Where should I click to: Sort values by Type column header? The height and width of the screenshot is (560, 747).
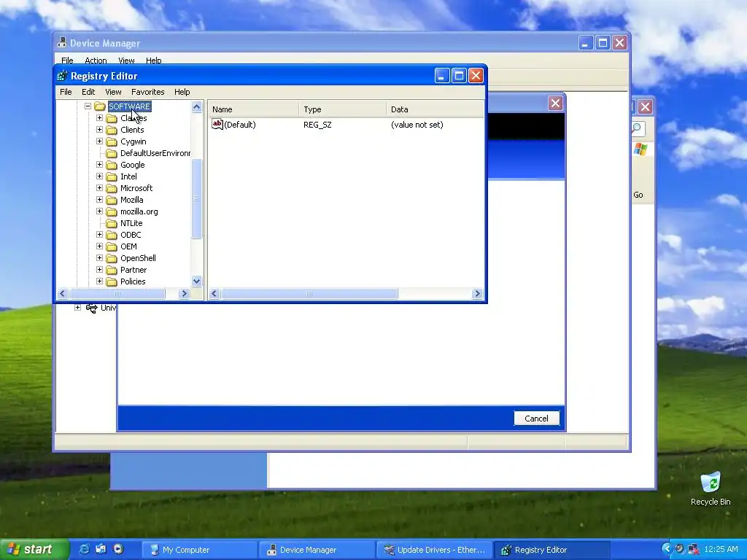coord(343,109)
